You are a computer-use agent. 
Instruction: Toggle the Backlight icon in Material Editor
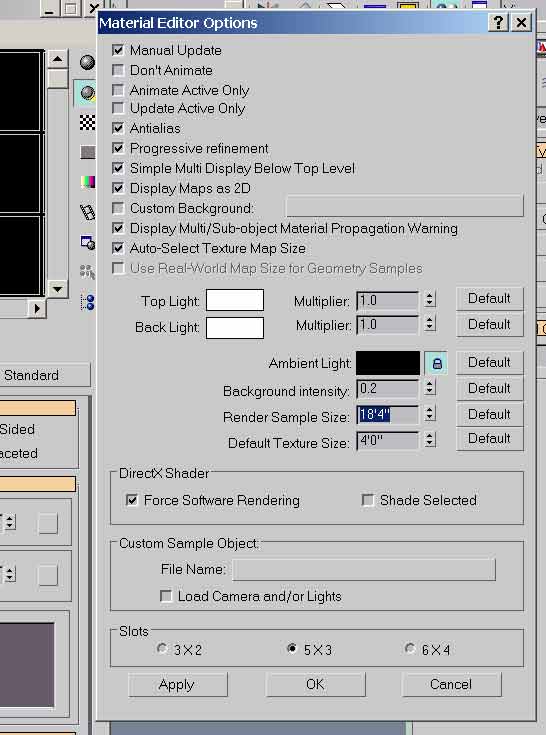pos(87,93)
